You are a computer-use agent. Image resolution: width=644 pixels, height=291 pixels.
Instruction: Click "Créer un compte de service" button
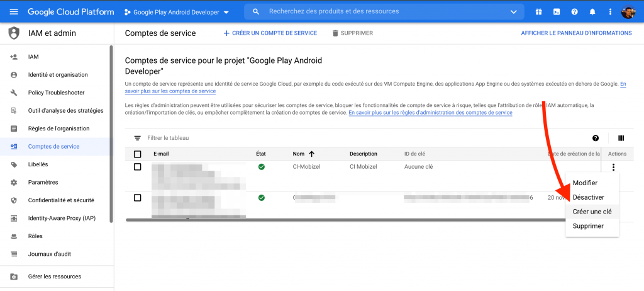[x=270, y=33]
